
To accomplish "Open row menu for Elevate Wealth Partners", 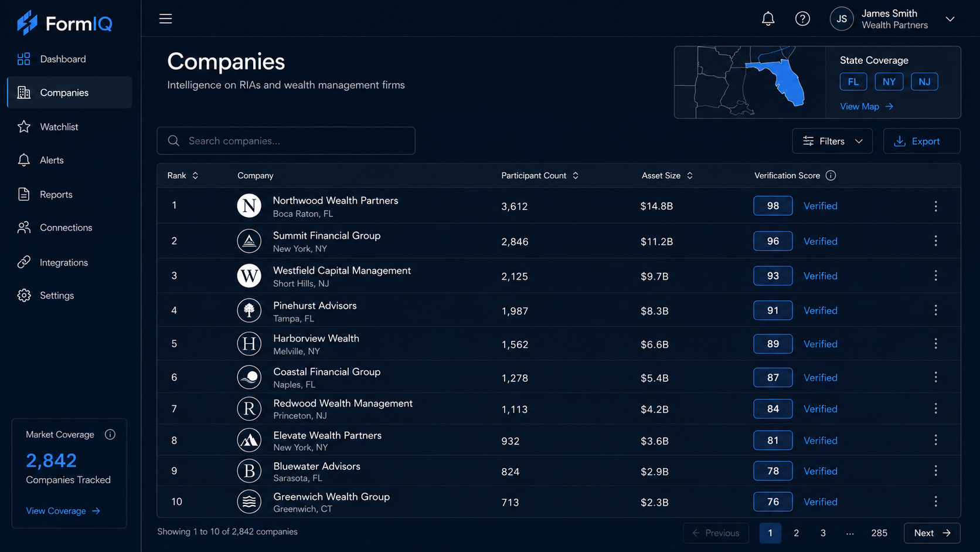I will pos(935,440).
